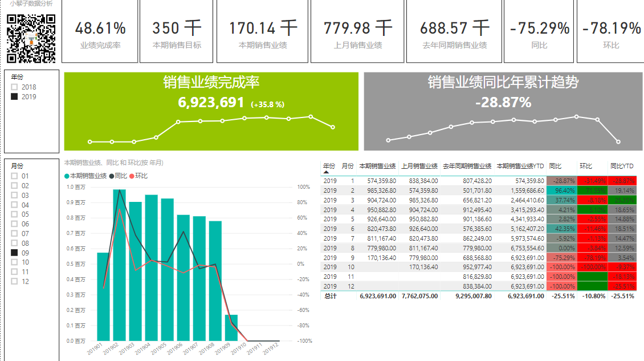Click chart title 本期销售业绩、同比 和 环比
The width and height of the screenshot is (644, 361).
click(x=114, y=163)
